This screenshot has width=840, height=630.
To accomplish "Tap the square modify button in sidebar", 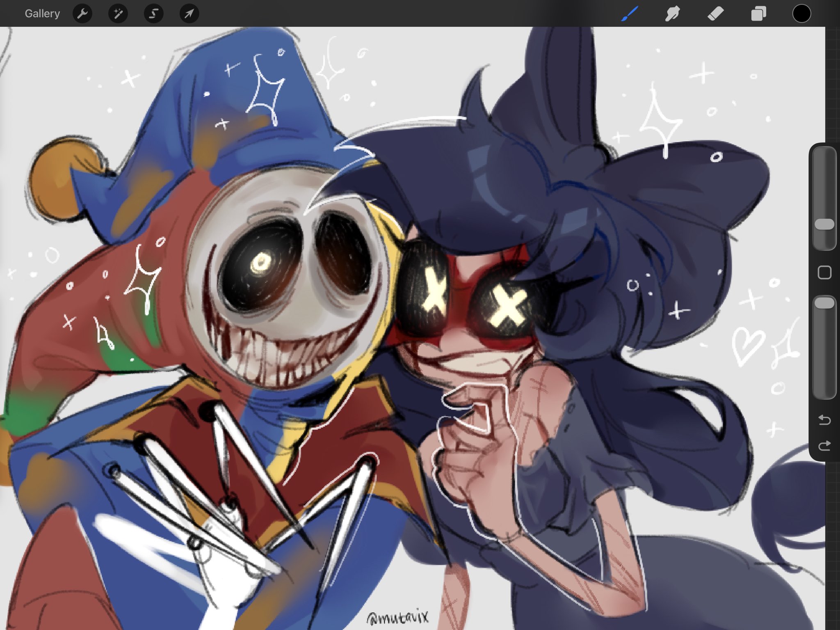I will [x=824, y=273].
